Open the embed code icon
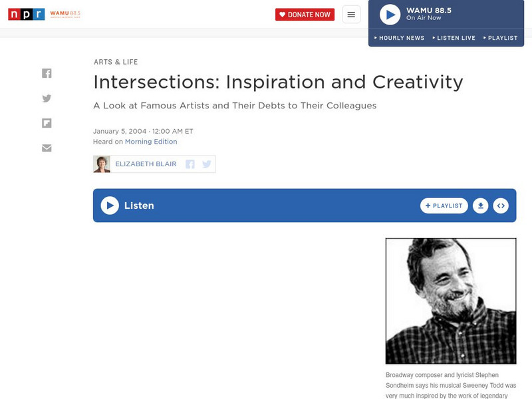This screenshot has height=399, width=532. pyautogui.click(x=501, y=206)
